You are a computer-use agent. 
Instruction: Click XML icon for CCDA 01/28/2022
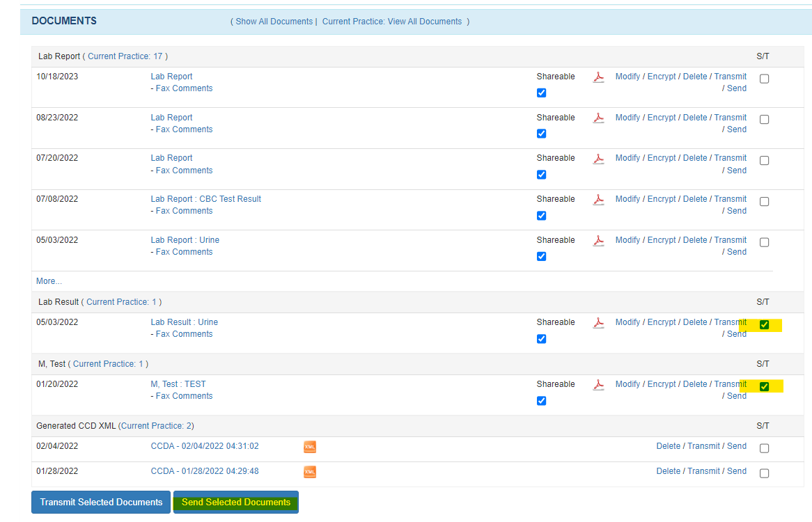coord(310,472)
